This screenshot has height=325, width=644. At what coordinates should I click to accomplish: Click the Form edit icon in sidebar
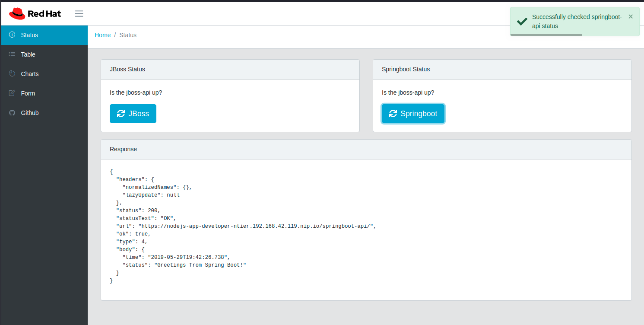click(x=12, y=93)
